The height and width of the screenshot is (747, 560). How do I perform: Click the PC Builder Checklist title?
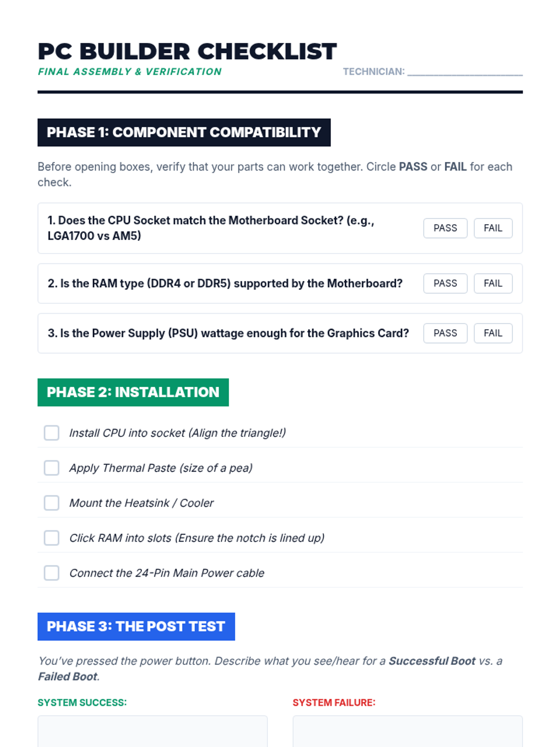click(187, 51)
